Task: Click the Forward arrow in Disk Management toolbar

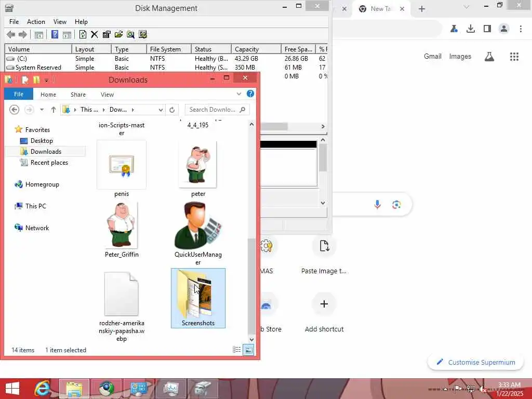Action: click(23, 34)
